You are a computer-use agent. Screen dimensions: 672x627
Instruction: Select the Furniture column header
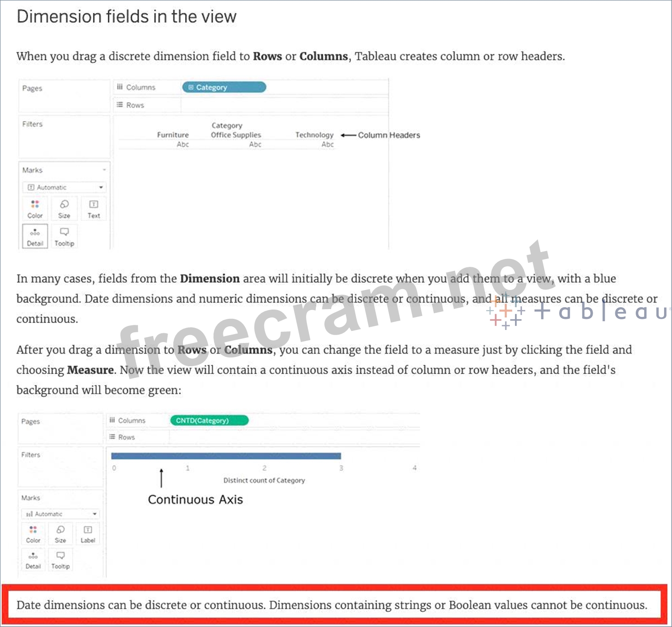tap(173, 135)
